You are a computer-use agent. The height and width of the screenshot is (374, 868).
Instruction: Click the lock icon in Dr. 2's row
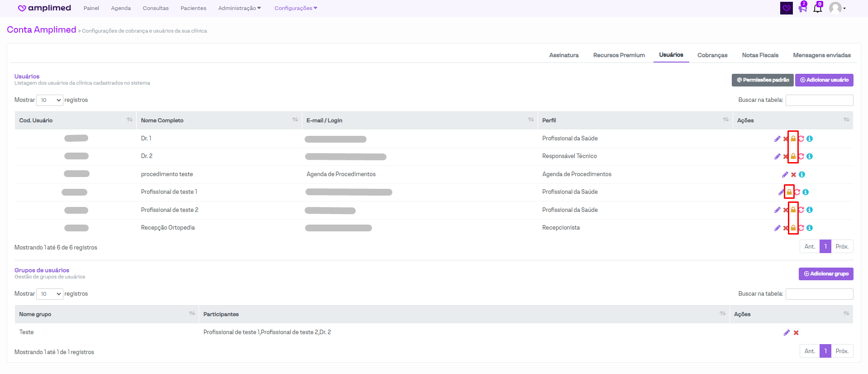click(793, 156)
